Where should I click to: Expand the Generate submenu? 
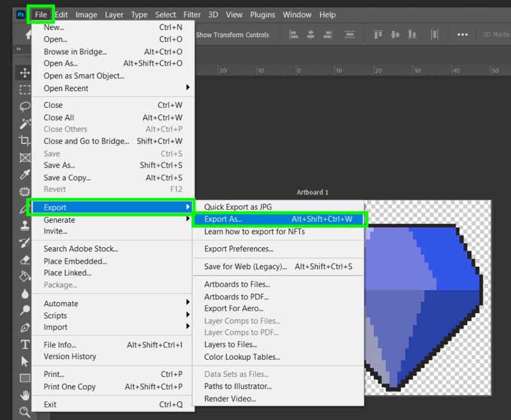click(113, 220)
